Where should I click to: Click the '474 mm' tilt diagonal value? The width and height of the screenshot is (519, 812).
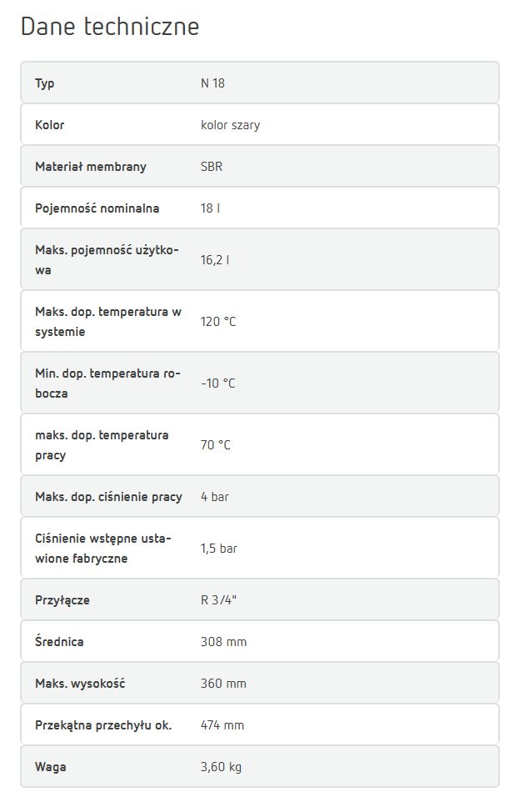tap(222, 725)
